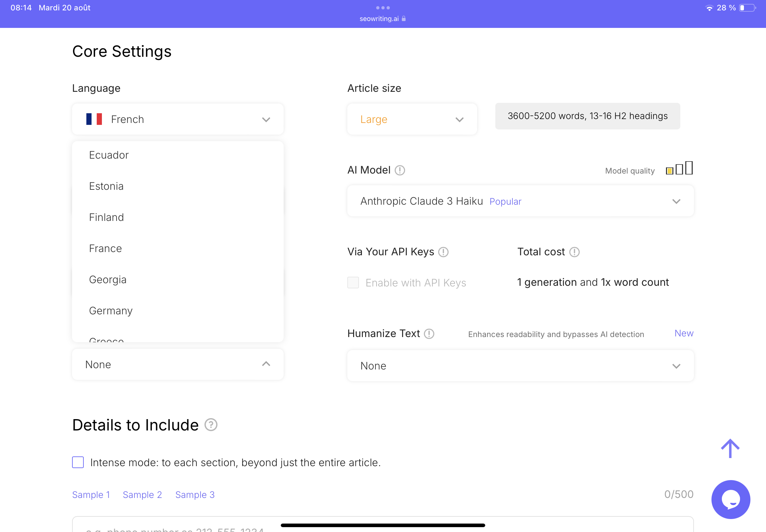Screen dimensions: 766x532
Task: Tap the Wi-Fi status icon
Action: coord(709,8)
